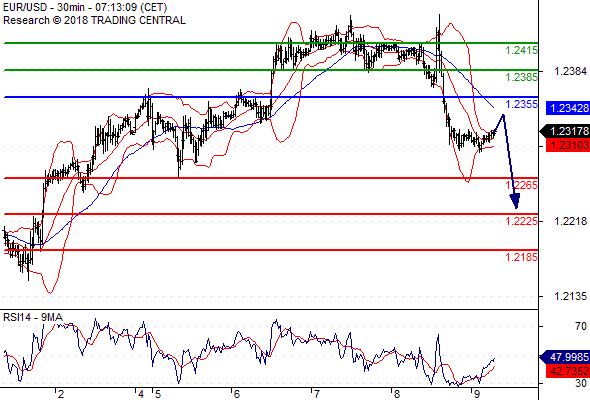590x400 pixels.
Task: Click date marker 4 on time axis
Action: coord(141,394)
